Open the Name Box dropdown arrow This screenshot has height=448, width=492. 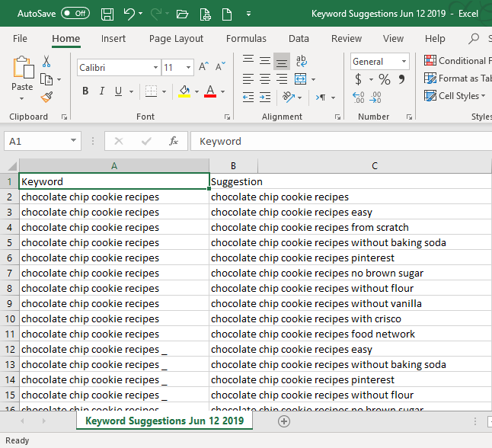[x=73, y=141]
